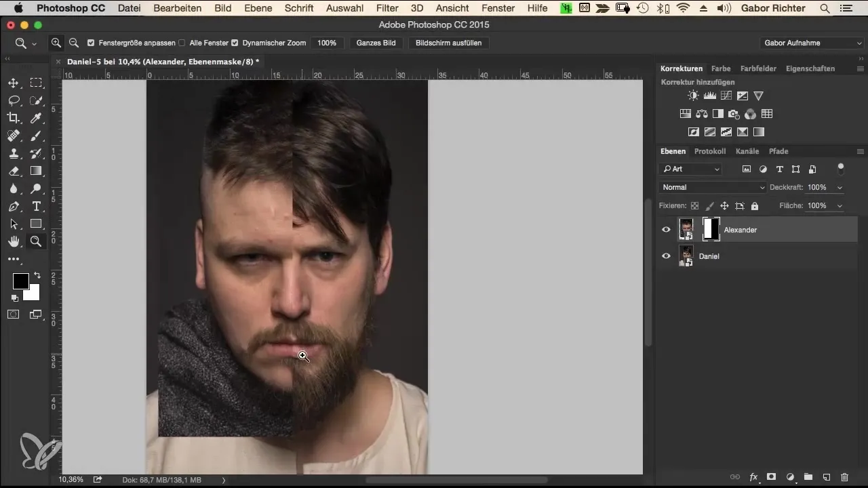The image size is (868, 488).
Task: Hide the Daniel layer eye icon
Action: (x=666, y=256)
